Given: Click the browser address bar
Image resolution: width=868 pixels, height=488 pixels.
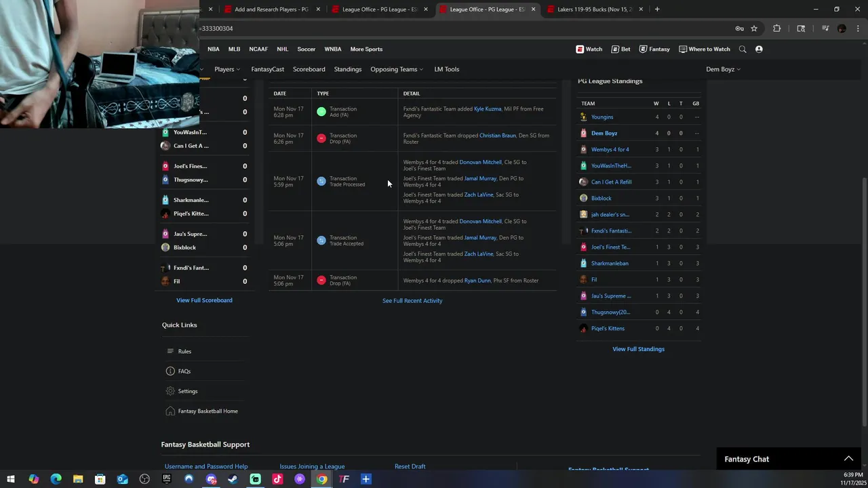Looking at the screenshot, I should tap(461, 28).
